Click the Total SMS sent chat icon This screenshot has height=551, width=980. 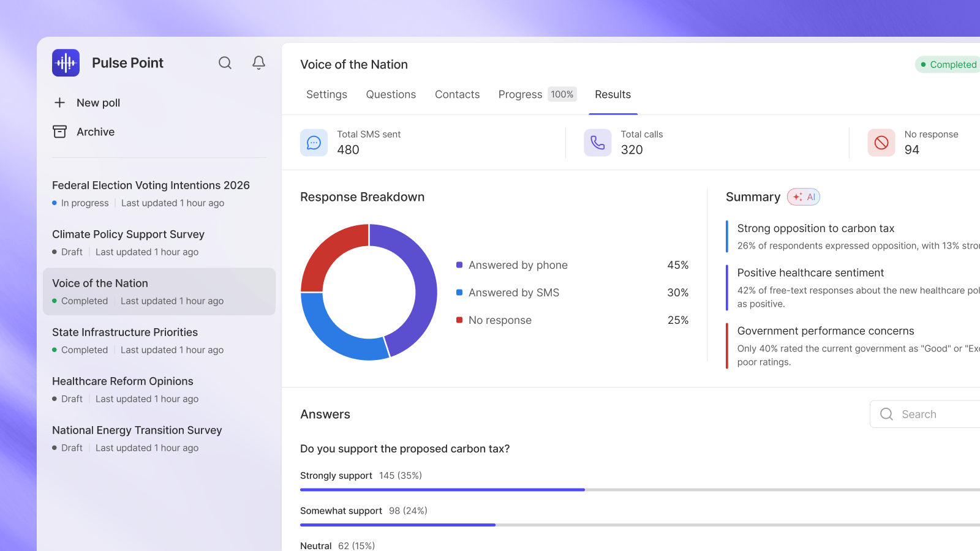tap(314, 143)
